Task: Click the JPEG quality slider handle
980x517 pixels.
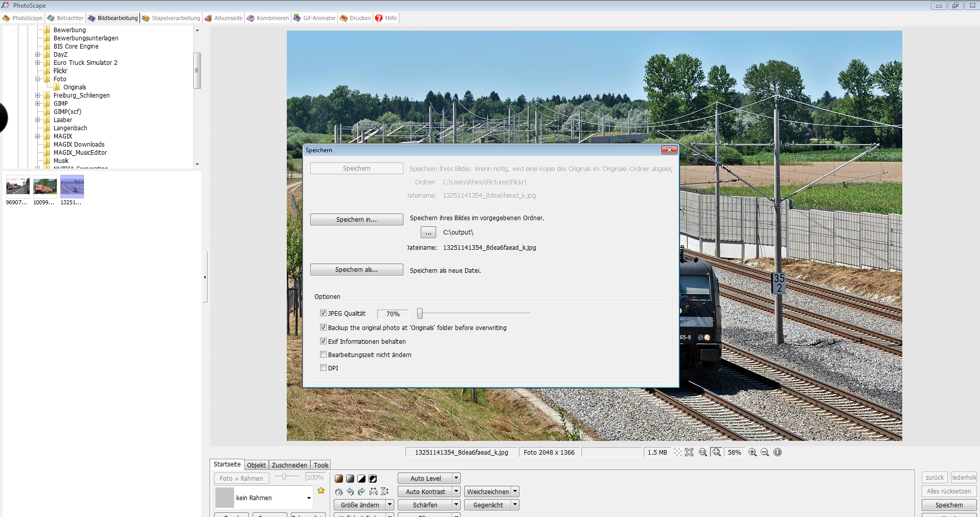Action: coord(420,313)
